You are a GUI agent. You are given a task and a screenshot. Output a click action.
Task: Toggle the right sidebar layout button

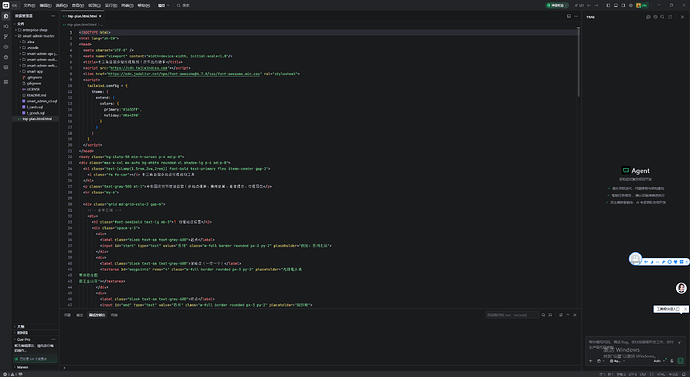click(623, 5)
